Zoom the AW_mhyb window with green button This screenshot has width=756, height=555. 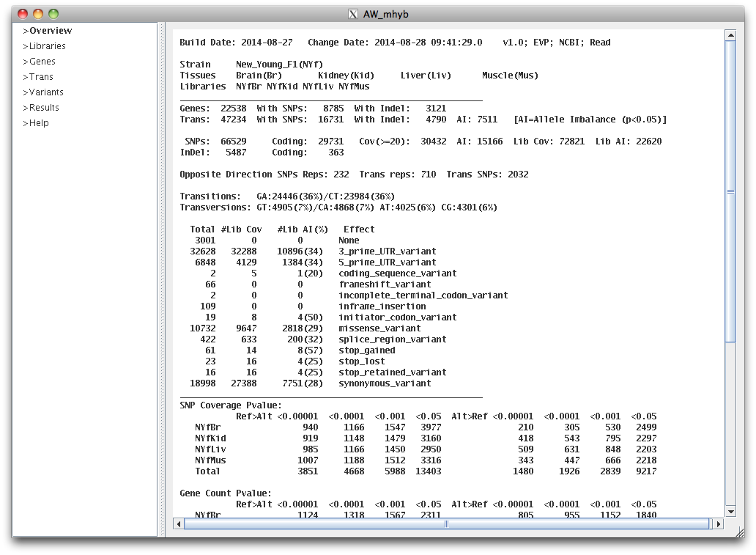[53, 14]
